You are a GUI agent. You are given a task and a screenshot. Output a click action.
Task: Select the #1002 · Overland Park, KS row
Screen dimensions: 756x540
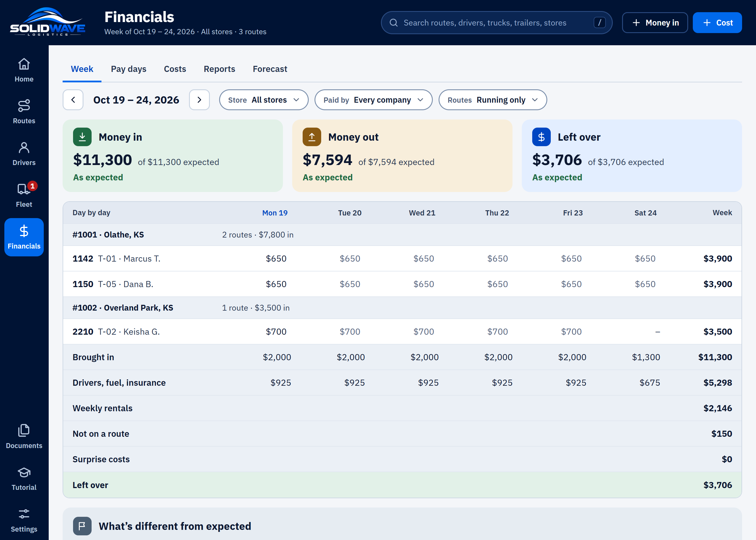click(x=402, y=308)
